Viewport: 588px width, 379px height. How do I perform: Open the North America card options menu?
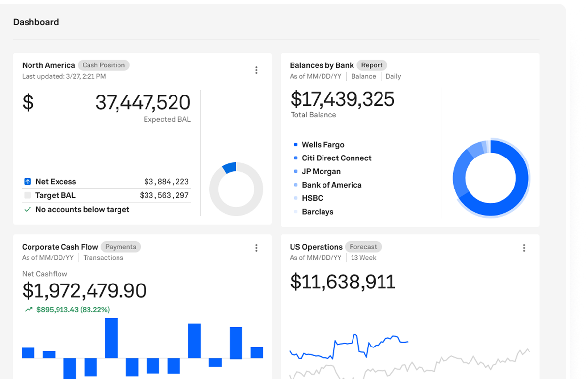tap(256, 70)
